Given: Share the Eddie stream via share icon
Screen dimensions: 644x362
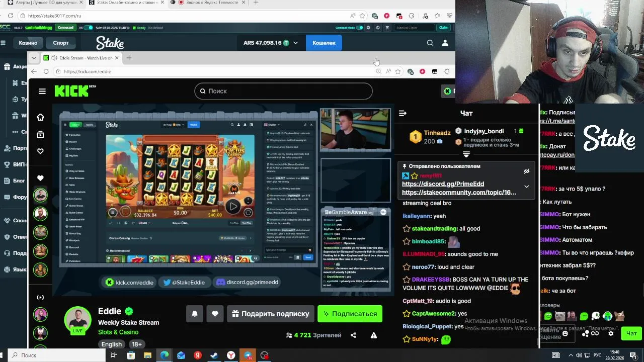Looking at the screenshot, I should (353, 335).
